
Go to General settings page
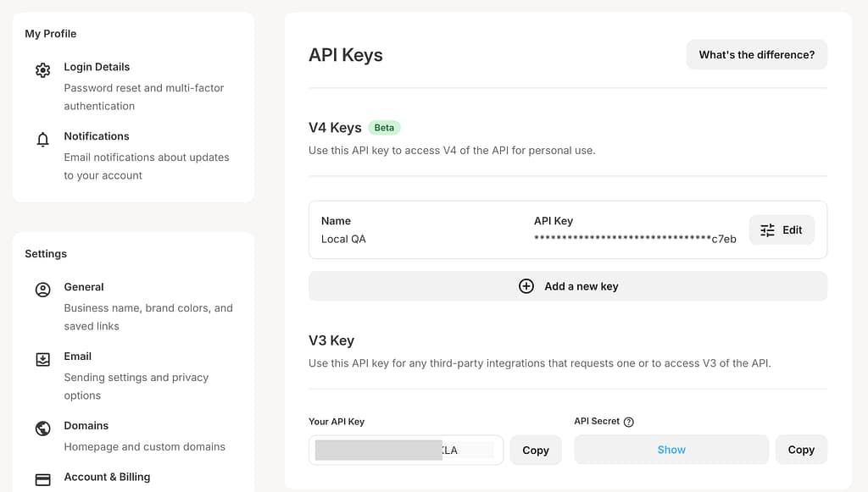[x=84, y=287]
